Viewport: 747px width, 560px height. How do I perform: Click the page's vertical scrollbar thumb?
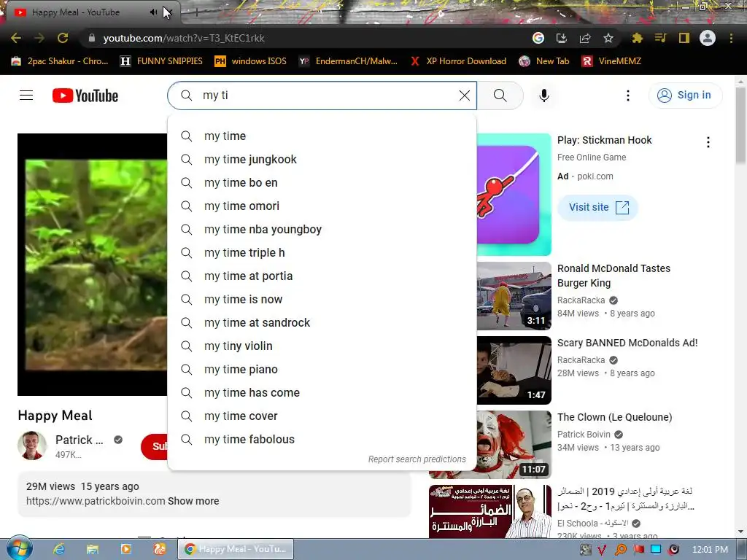[x=741, y=125]
